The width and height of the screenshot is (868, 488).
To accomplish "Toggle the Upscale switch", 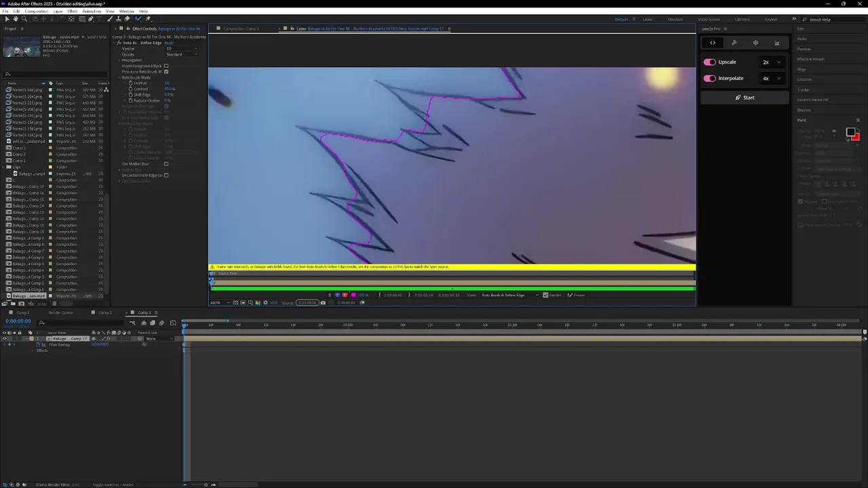I will tap(709, 62).
